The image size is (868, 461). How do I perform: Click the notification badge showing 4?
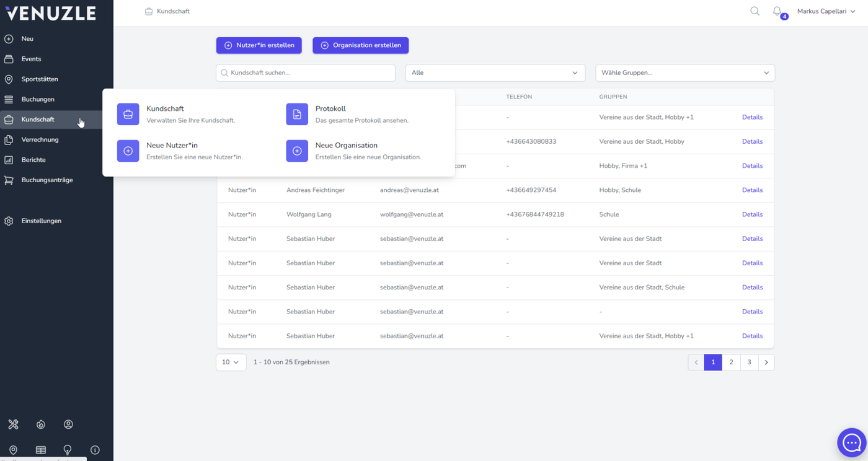coord(784,17)
